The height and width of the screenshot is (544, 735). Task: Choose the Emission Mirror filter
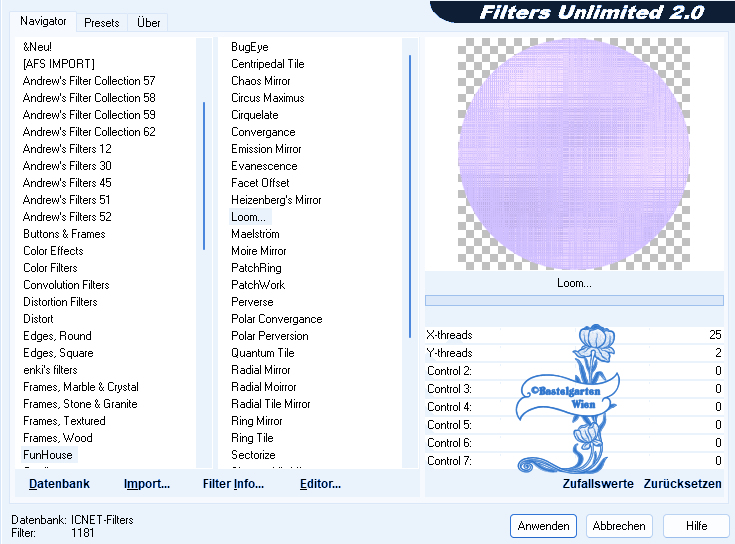point(266,149)
